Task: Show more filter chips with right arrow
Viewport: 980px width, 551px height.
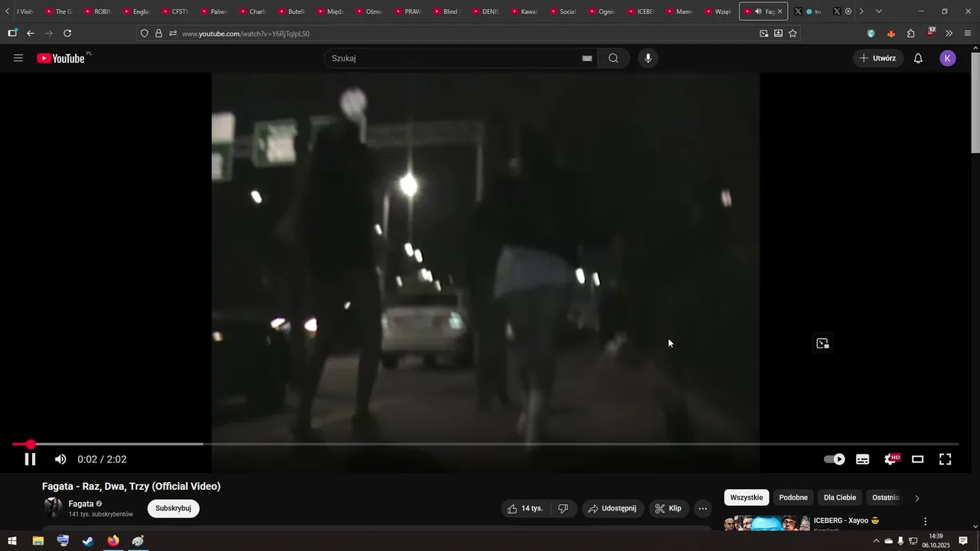Action: coord(917,498)
